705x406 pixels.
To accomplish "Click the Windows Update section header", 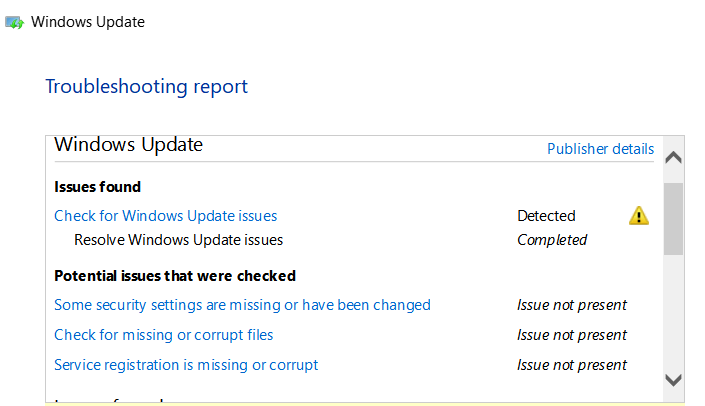I will pos(128,144).
